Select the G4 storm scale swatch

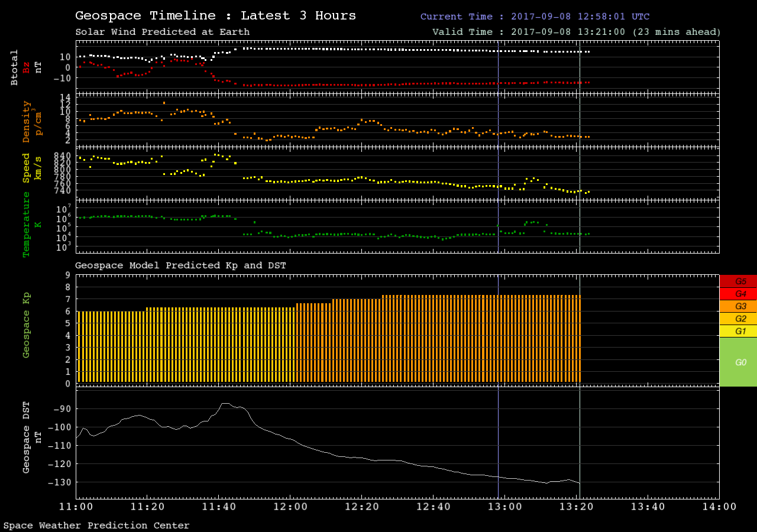738,294
